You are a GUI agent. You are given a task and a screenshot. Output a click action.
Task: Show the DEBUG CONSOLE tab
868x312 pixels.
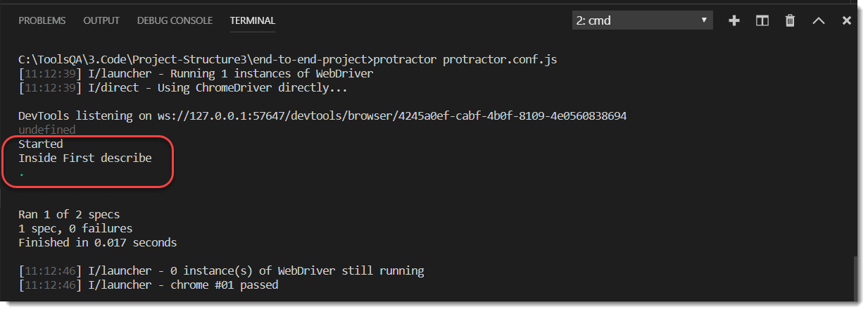175,20
